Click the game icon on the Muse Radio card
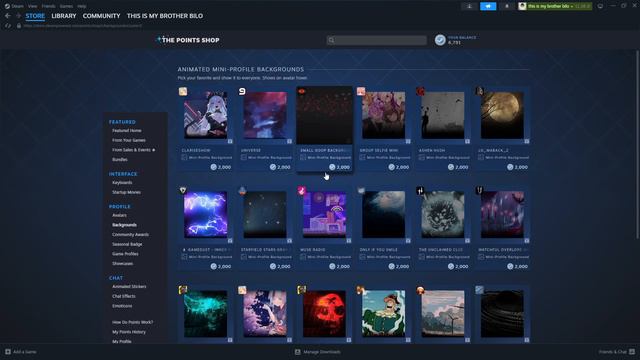Screen dimensions: 640x360 (302, 191)
